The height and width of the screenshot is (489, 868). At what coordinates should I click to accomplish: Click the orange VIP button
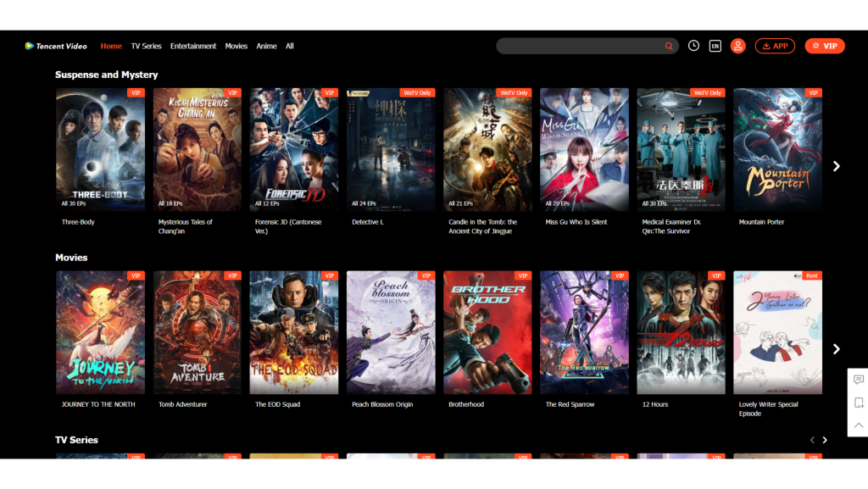pos(825,46)
